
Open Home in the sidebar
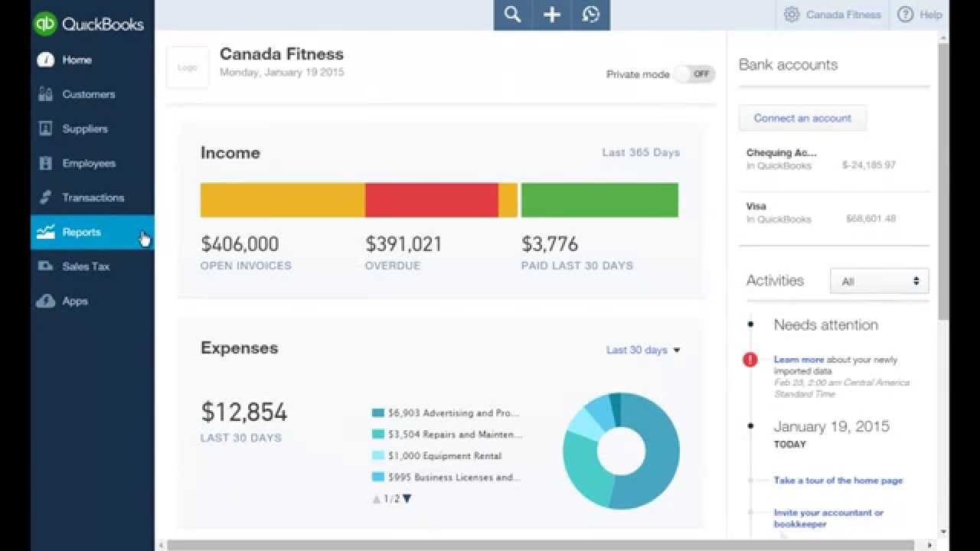pos(92,60)
